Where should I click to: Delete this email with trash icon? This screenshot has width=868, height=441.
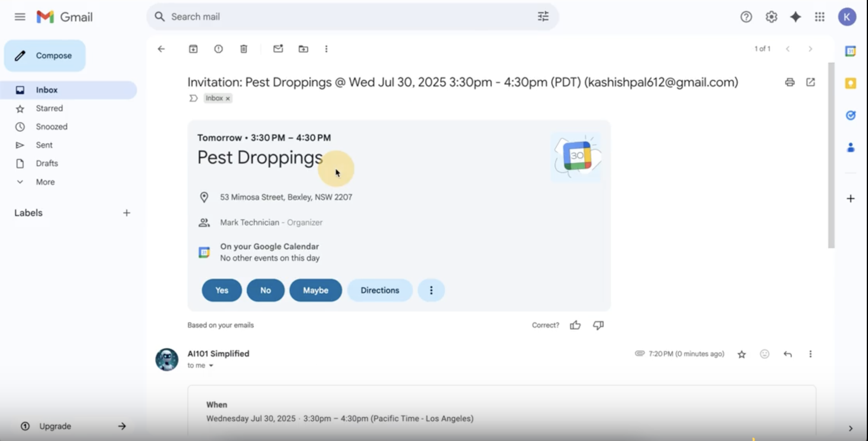[244, 49]
